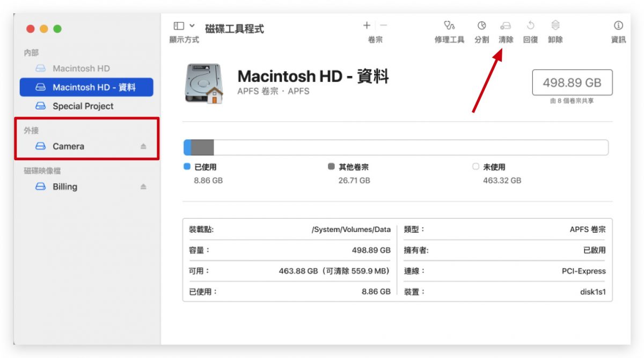This screenshot has width=644, height=358.
Task: Click the Camera drive icon
Action: tap(41, 146)
